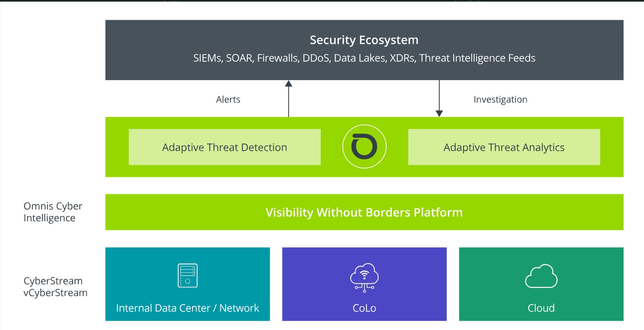Click the Cloud text label
This screenshot has height=330, width=644.
[541, 308]
